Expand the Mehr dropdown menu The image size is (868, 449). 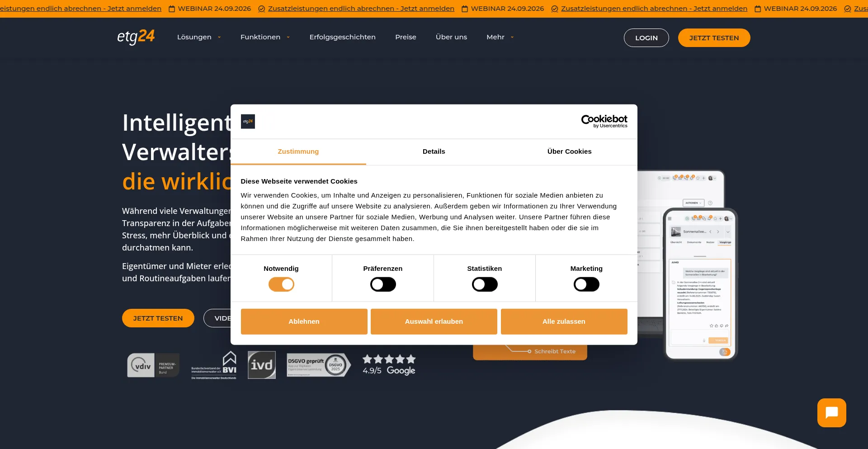(500, 37)
